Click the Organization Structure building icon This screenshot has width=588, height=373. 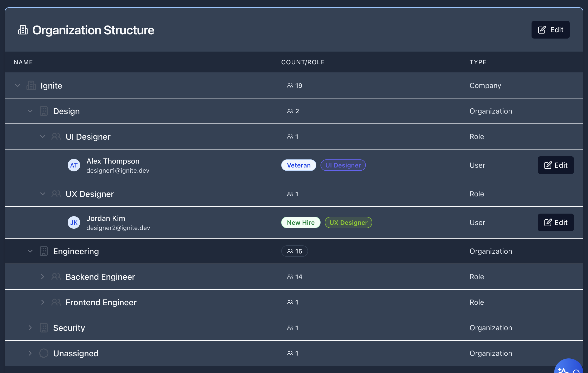23,30
